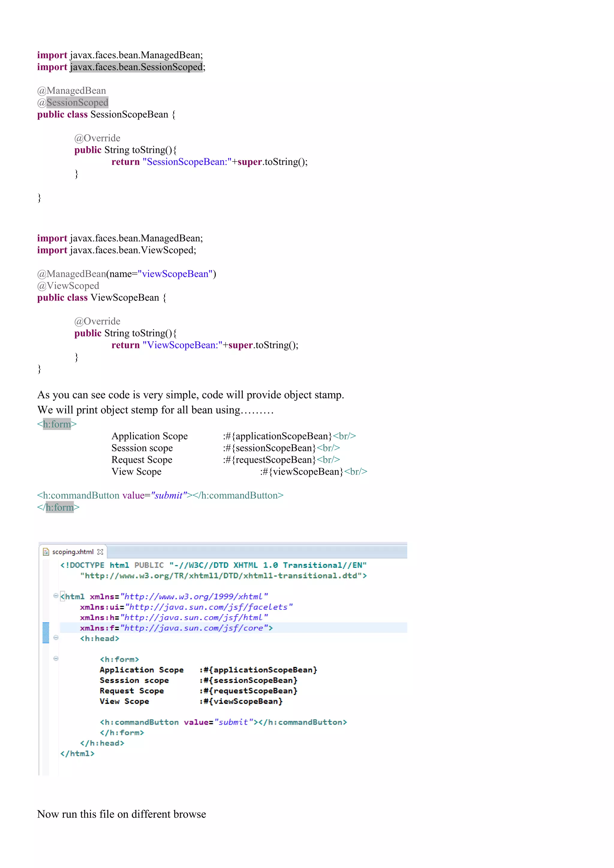This screenshot has width=614, height=868.
Task: Collapse the h:head fold marker
Action: [56, 638]
